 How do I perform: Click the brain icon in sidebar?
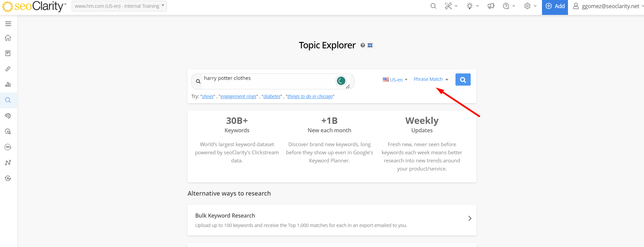point(8,116)
